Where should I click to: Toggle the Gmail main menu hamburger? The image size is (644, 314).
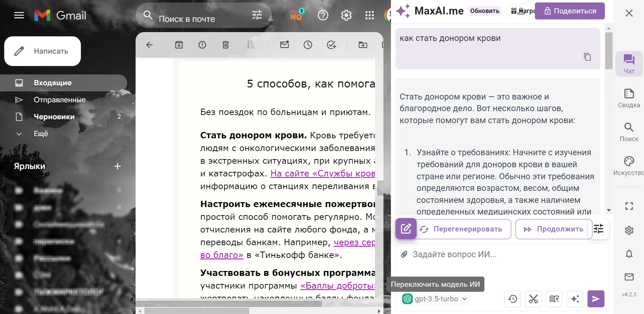19,15
